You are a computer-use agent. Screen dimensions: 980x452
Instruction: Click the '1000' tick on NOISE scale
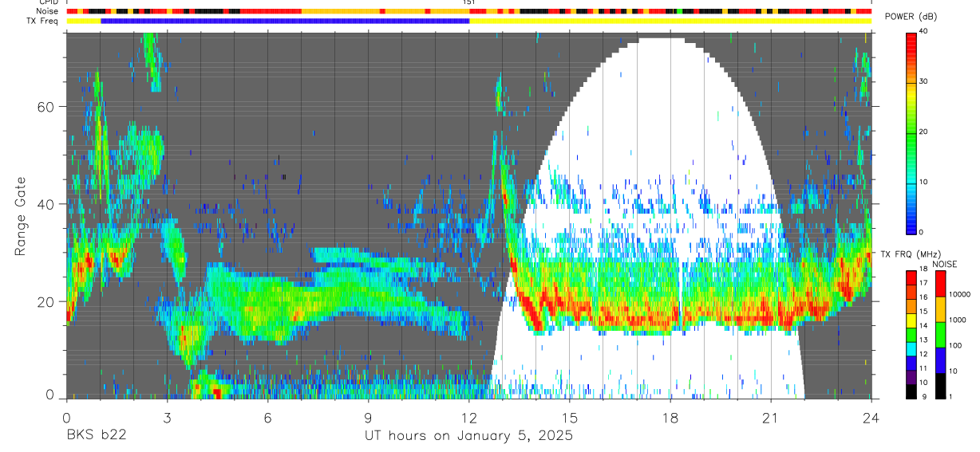(957, 320)
